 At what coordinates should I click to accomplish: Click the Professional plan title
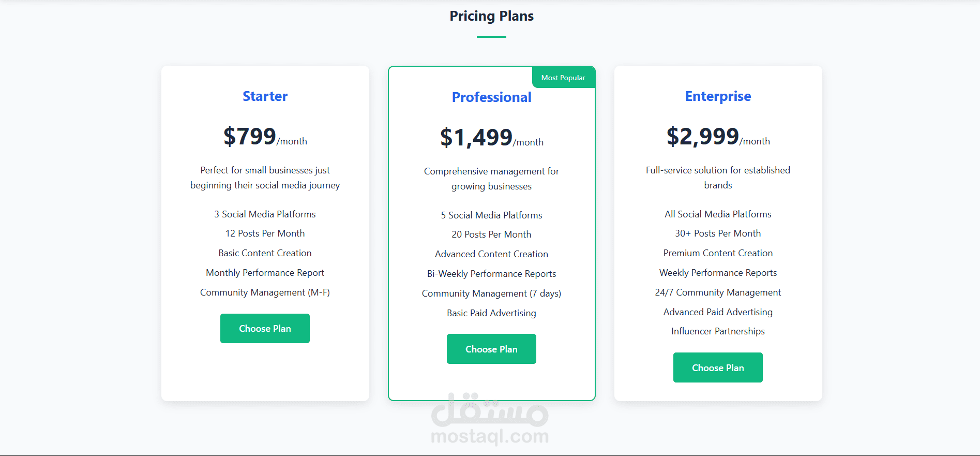pyautogui.click(x=491, y=97)
